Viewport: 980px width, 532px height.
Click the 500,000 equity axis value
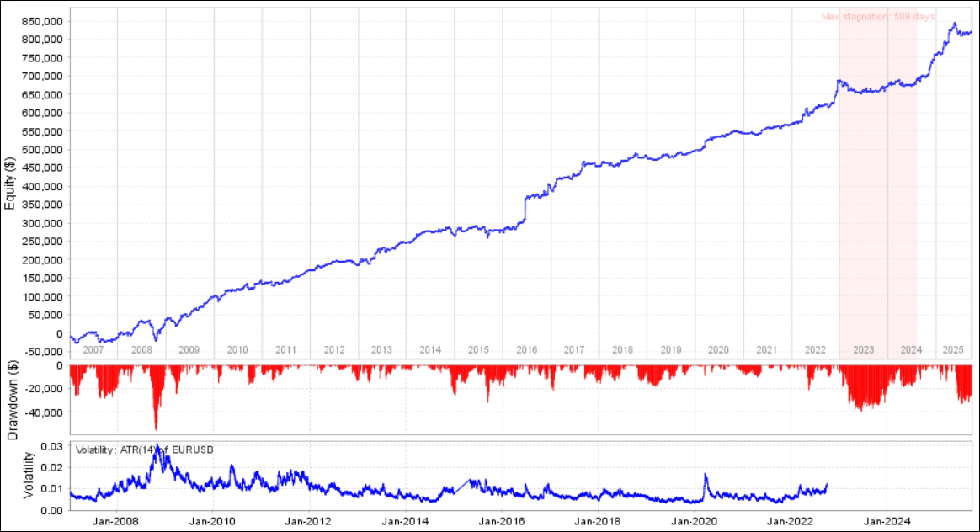(x=41, y=150)
